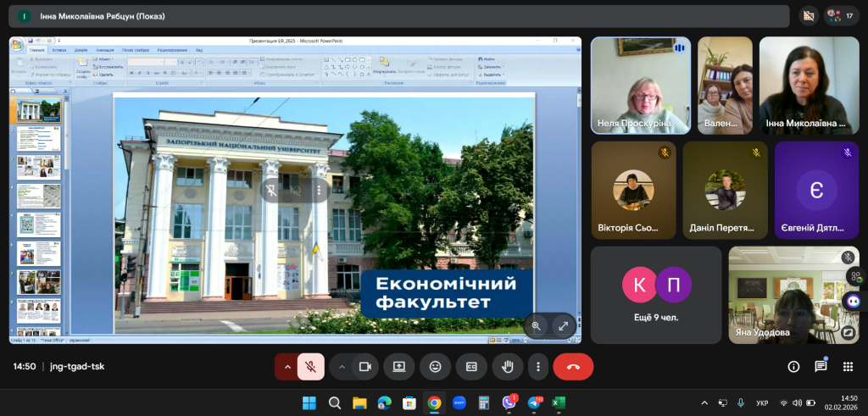Expand the shared presentation to fullscreen
The height and width of the screenshot is (416, 868).
coord(564,325)
